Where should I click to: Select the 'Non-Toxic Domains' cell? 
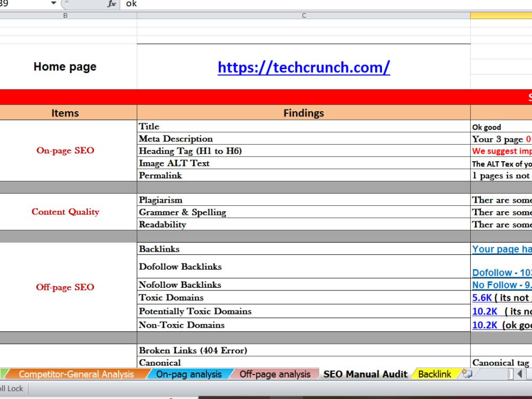(x=304, y=325)
